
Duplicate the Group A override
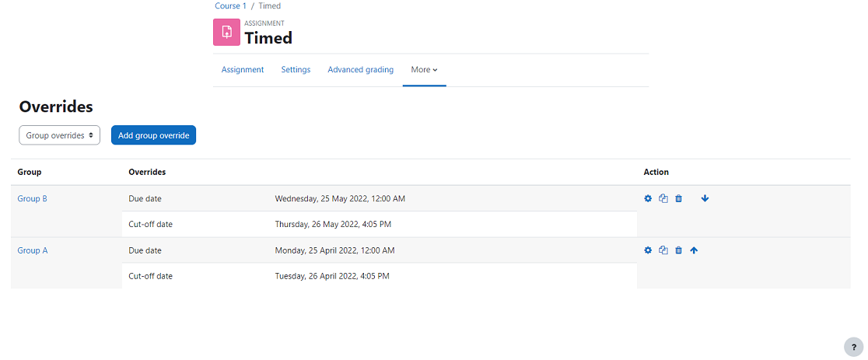tap(663, 250)
